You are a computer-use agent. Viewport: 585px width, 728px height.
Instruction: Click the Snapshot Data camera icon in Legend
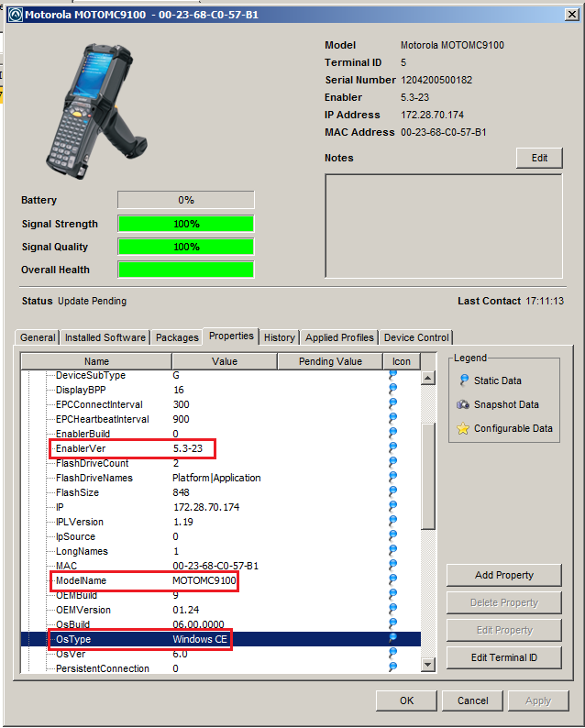[463, 404]
